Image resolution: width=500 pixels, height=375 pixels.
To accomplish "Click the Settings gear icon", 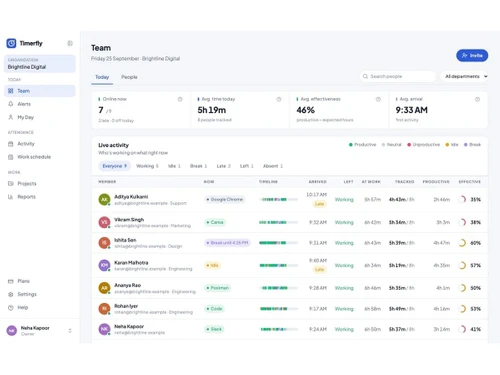I will [11, 294].
